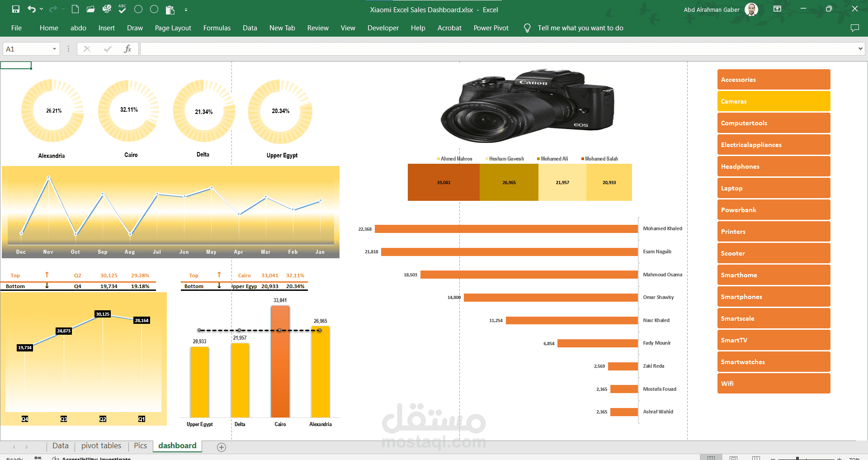Select the SmartTV slicer button

(774, 340)
